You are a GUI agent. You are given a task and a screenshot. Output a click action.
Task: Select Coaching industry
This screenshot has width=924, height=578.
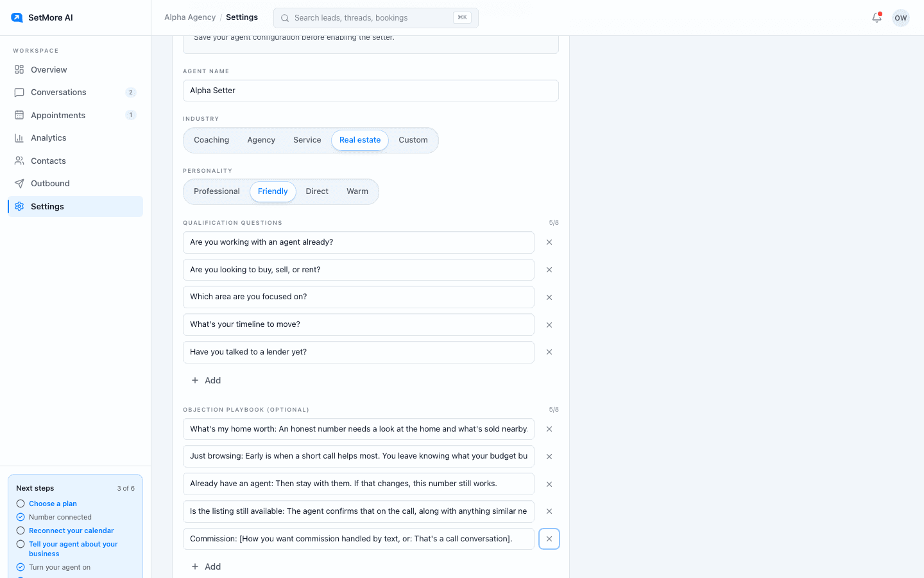coord(212,140)
